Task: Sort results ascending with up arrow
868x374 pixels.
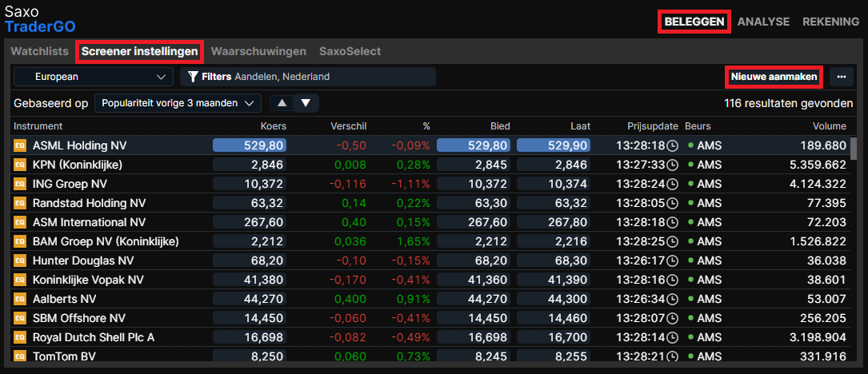Action: tap(282, 103)
